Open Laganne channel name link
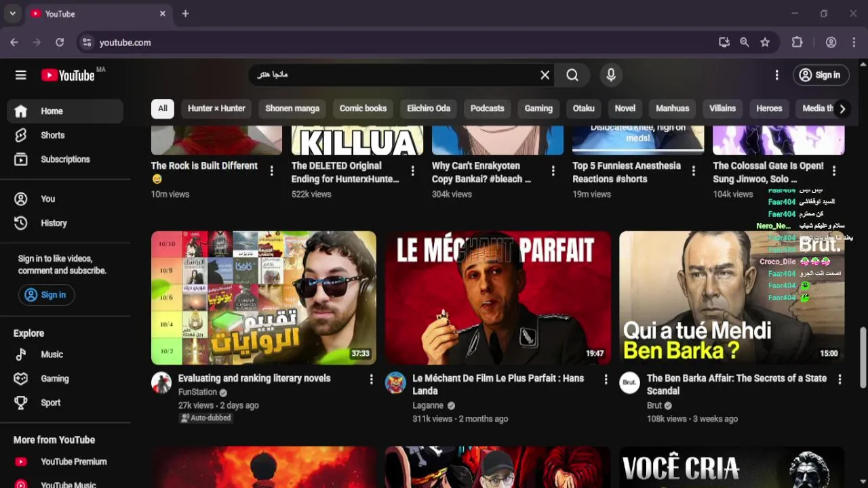This screenshot has width=868, height=488. point(428,406)
